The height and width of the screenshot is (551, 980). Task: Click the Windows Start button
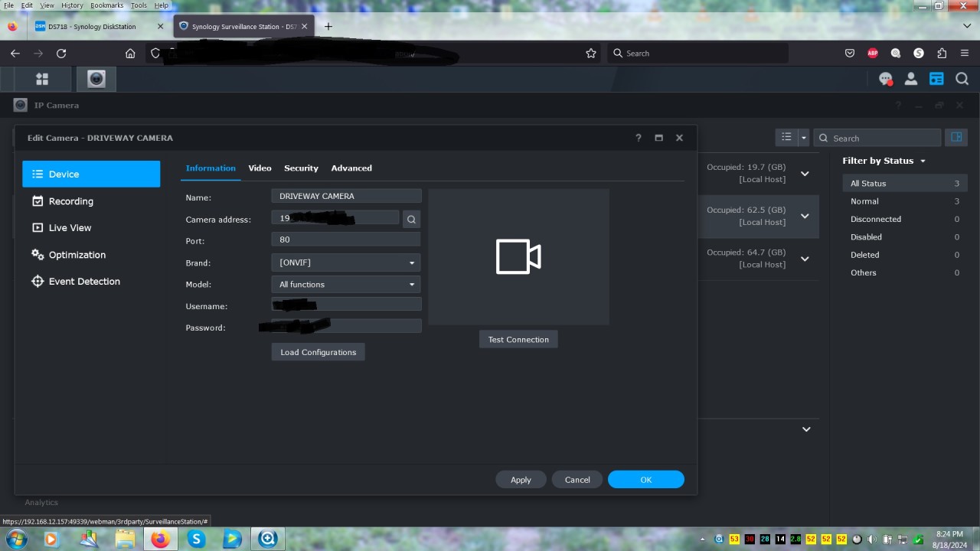click(16, 539)
